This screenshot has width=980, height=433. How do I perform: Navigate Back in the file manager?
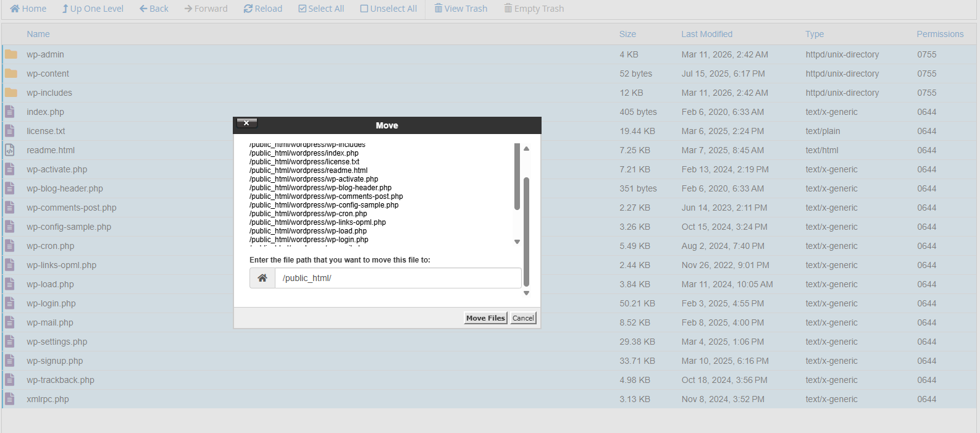click(154, 9)
